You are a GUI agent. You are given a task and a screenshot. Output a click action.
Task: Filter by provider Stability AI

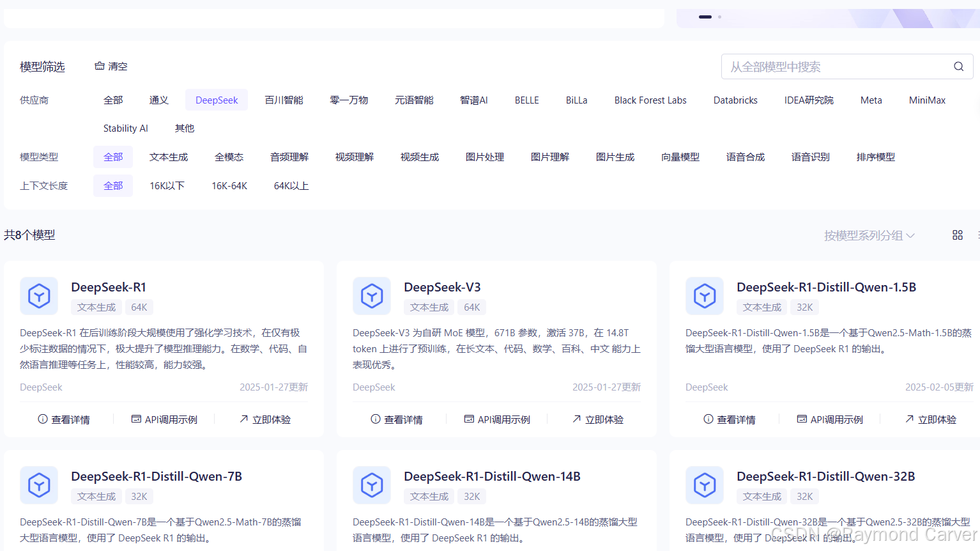click(126, 128)
